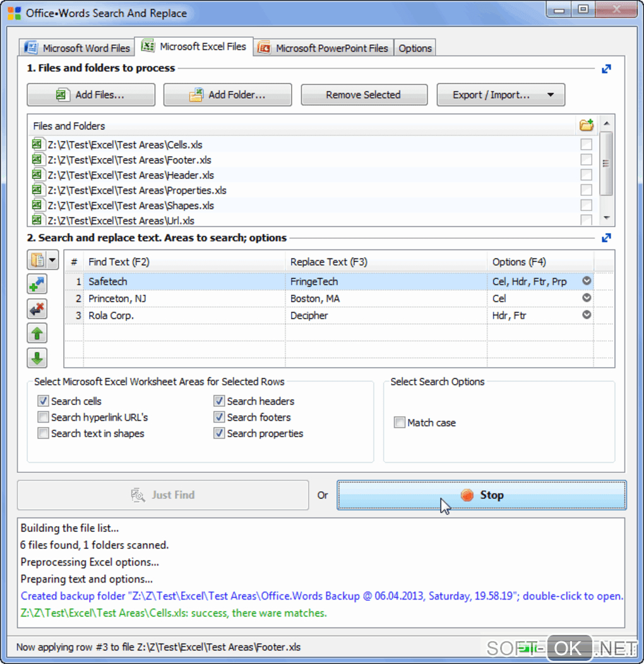Expand the Search and replace section icon

606,238
